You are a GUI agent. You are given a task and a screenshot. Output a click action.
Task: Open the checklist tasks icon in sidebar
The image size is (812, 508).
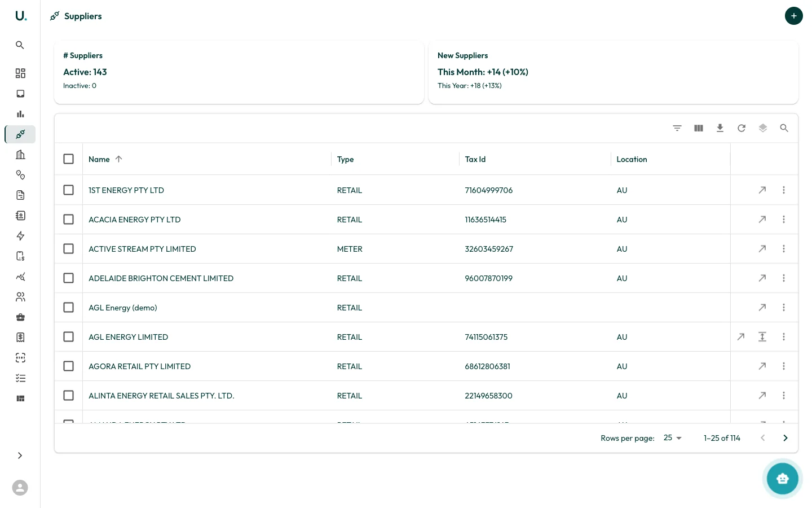point(20,378)
